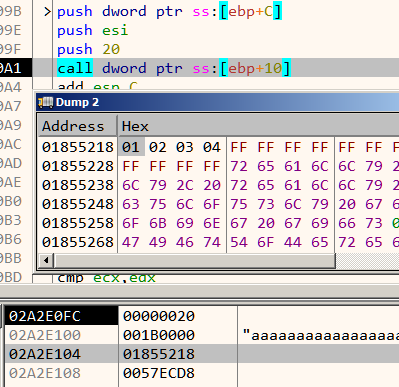The image size is (399, 387).
Task: Select stack value 01855218
Action: coord(159,354)
